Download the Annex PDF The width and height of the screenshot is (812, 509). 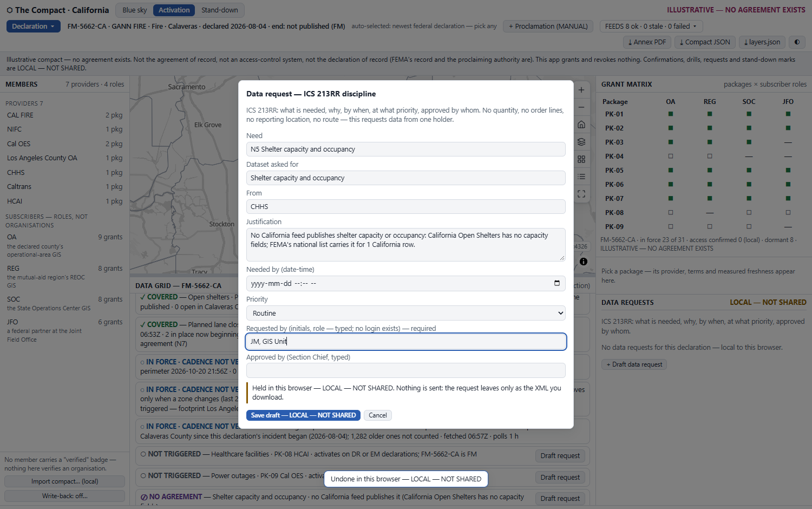pyautogui.click(x=647, y=42)
